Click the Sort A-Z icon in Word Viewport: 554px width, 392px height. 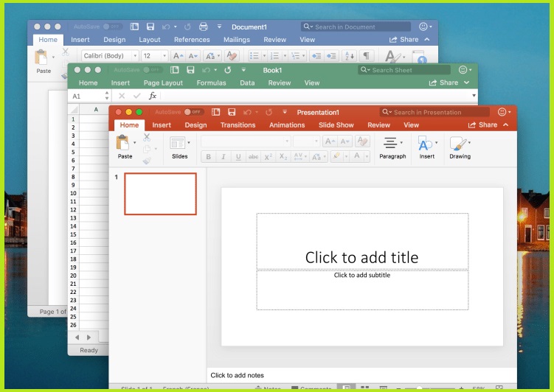point(349,56)
